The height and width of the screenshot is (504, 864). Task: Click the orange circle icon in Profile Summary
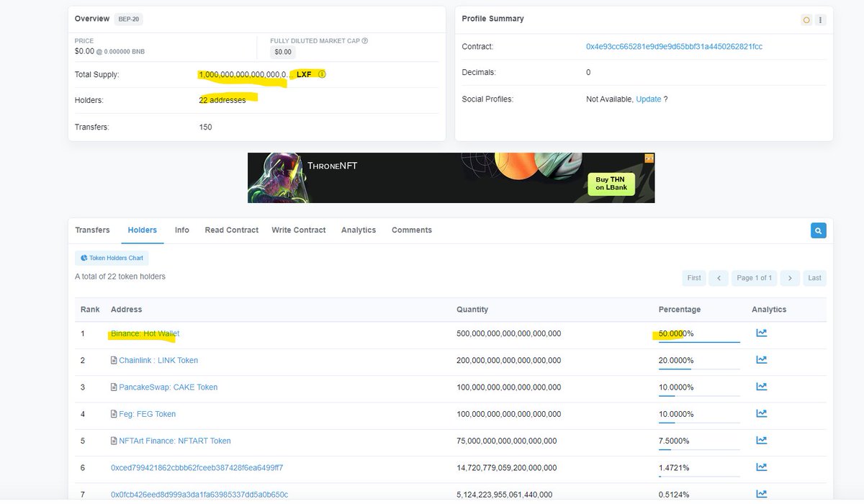point(806,20)
